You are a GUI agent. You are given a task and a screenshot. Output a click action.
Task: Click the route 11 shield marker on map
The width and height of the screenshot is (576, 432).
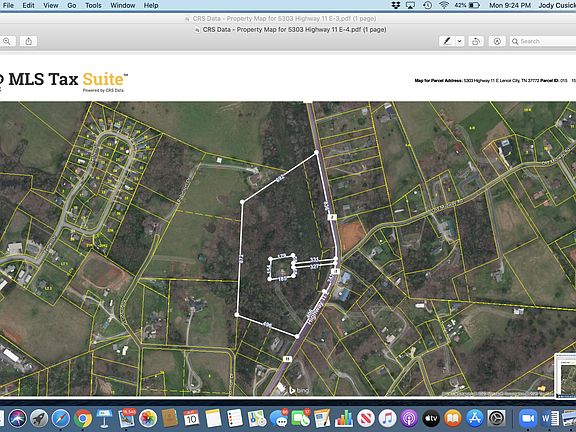click(288, 359)
